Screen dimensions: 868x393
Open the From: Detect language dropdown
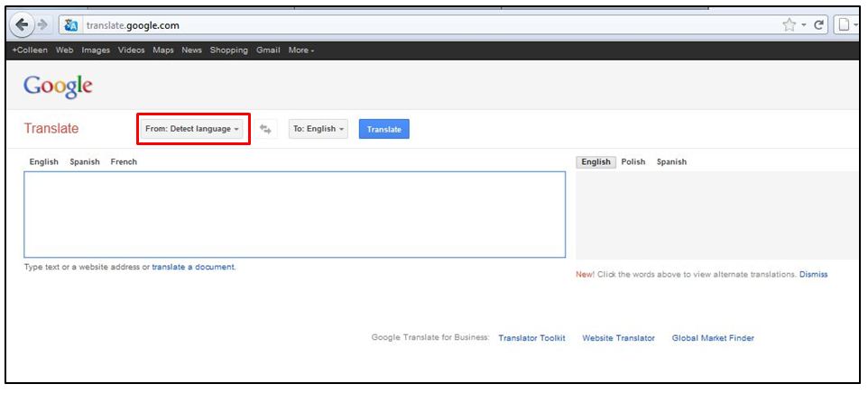[192, 129]
